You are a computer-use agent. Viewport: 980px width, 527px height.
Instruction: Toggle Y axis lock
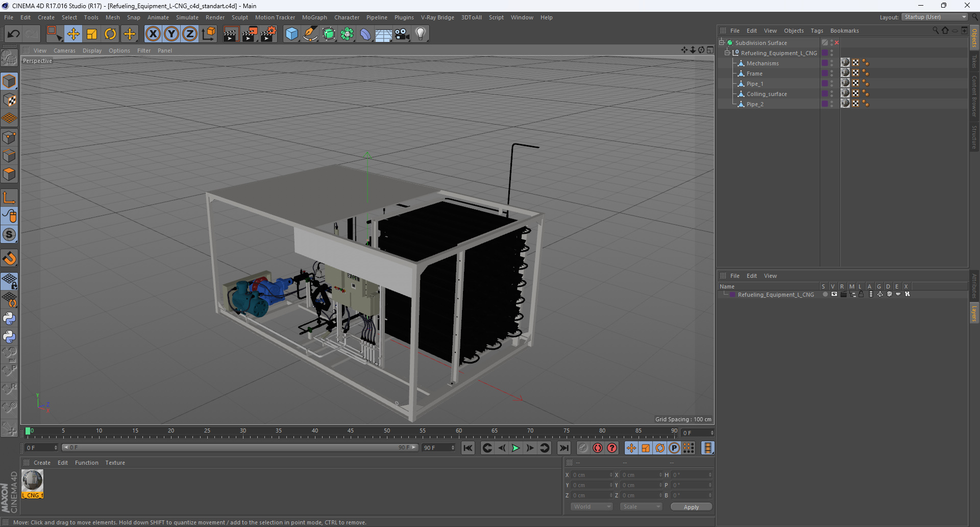171,34
